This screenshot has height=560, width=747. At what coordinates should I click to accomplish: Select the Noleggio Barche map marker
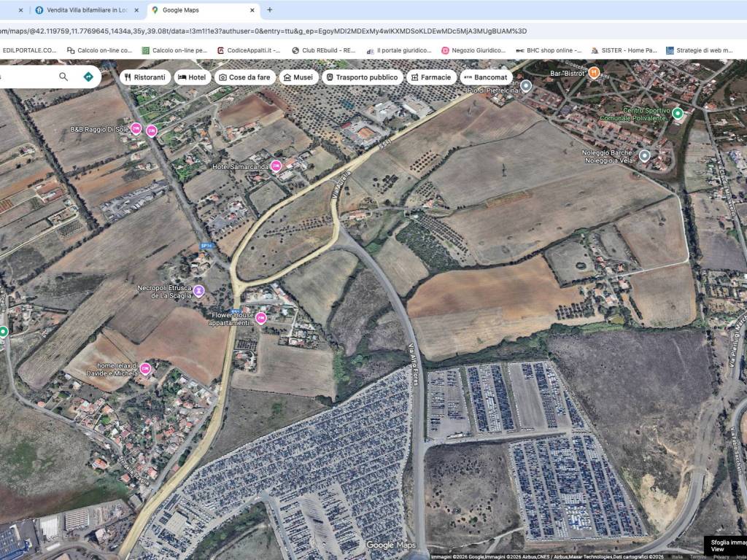click(x=644, y=155)
